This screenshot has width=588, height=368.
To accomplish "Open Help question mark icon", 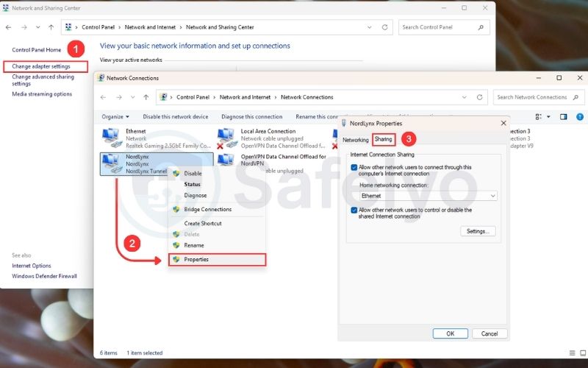I will tap(580, 117).
